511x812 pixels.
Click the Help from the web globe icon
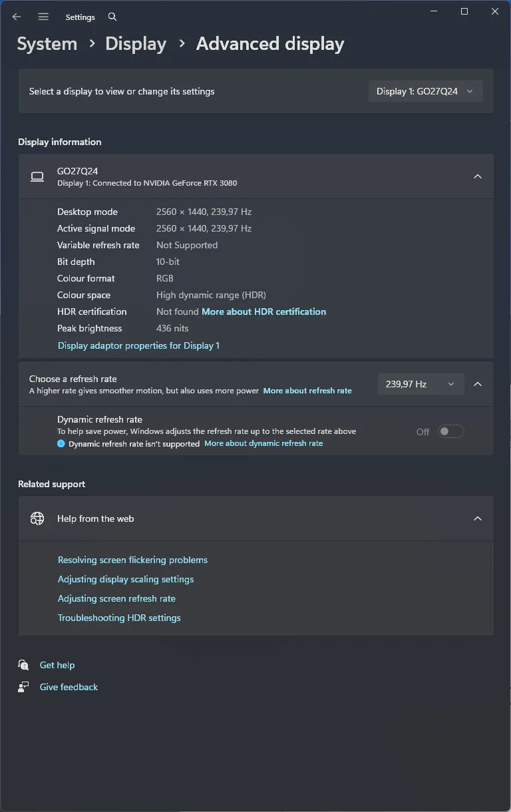37,518
